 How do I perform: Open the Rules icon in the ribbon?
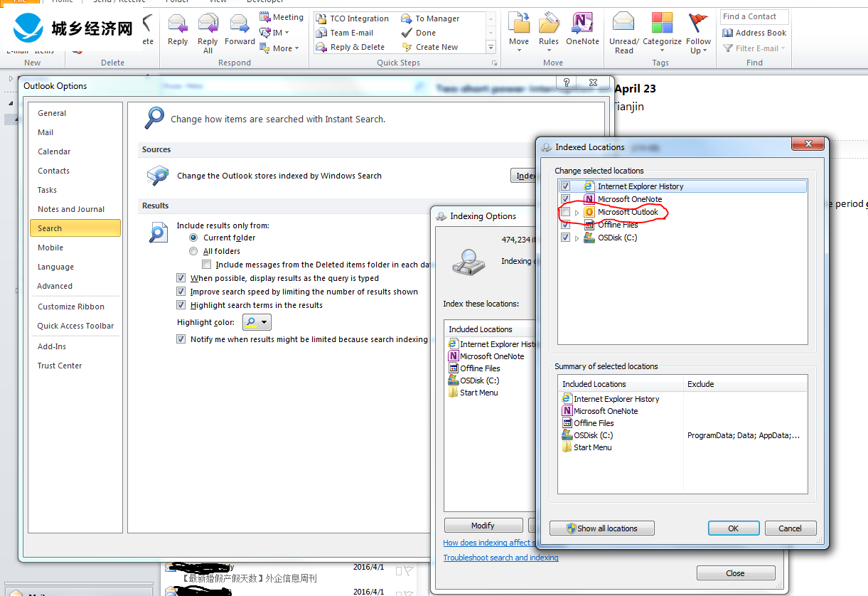point(548,23)
